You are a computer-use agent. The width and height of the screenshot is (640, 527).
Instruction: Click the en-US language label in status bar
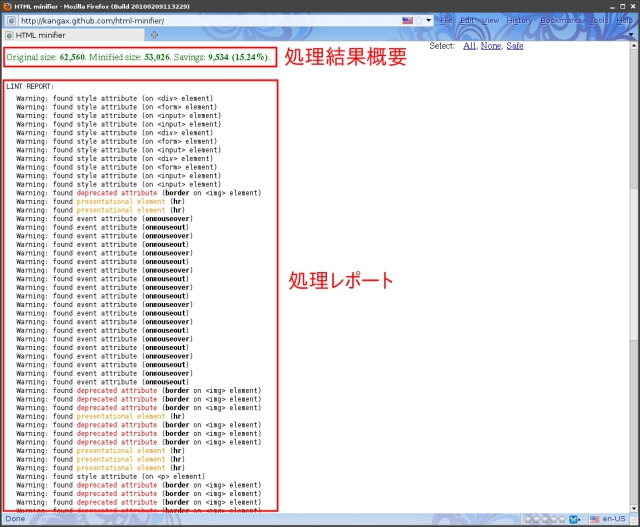(x=613, y=519)
